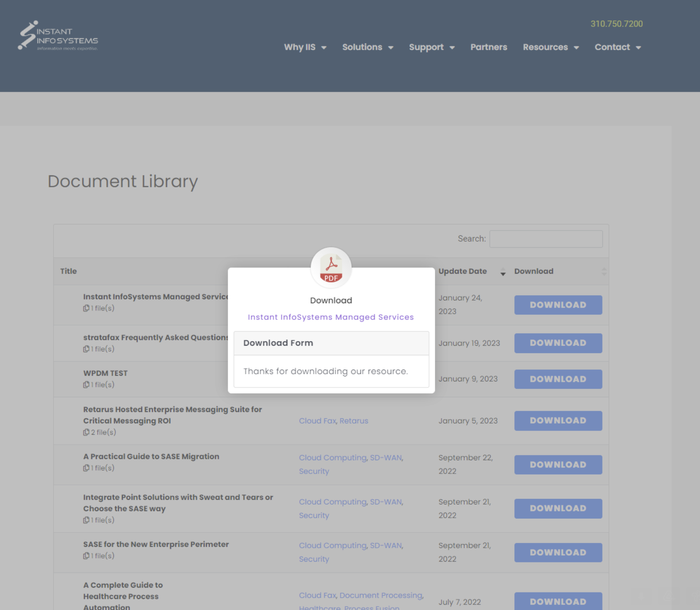Sort table by Title header
700x610 pixels.
click(x=68, y=271)
